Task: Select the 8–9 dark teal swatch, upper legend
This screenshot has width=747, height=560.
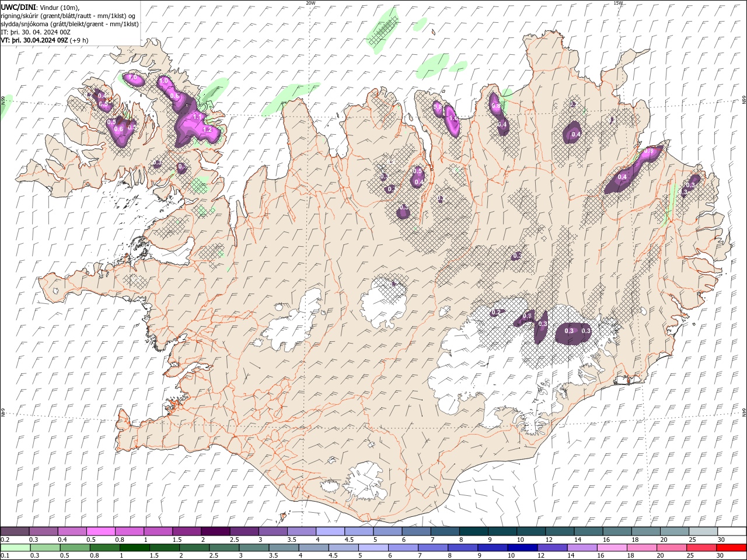Action: click(473, 531)
